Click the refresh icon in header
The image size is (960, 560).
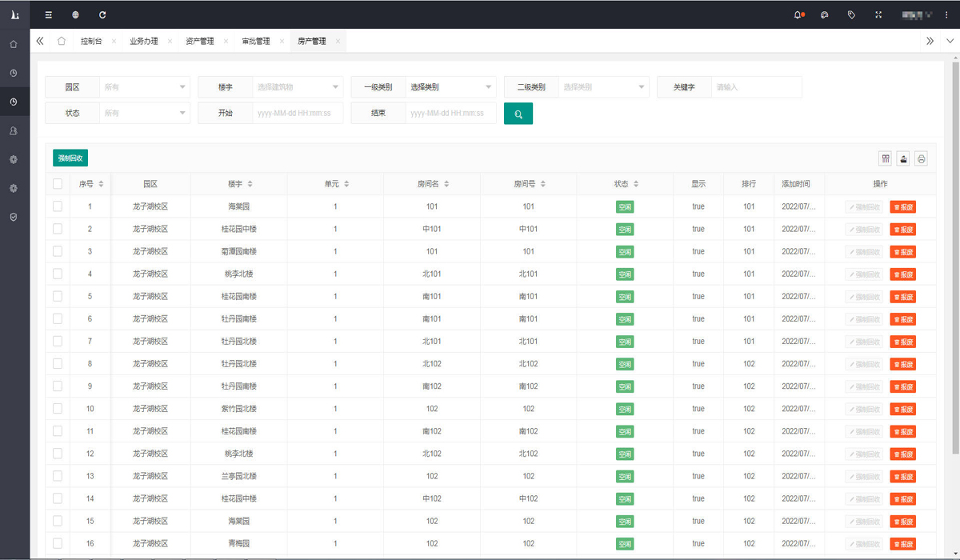click(x=102, y=14)
